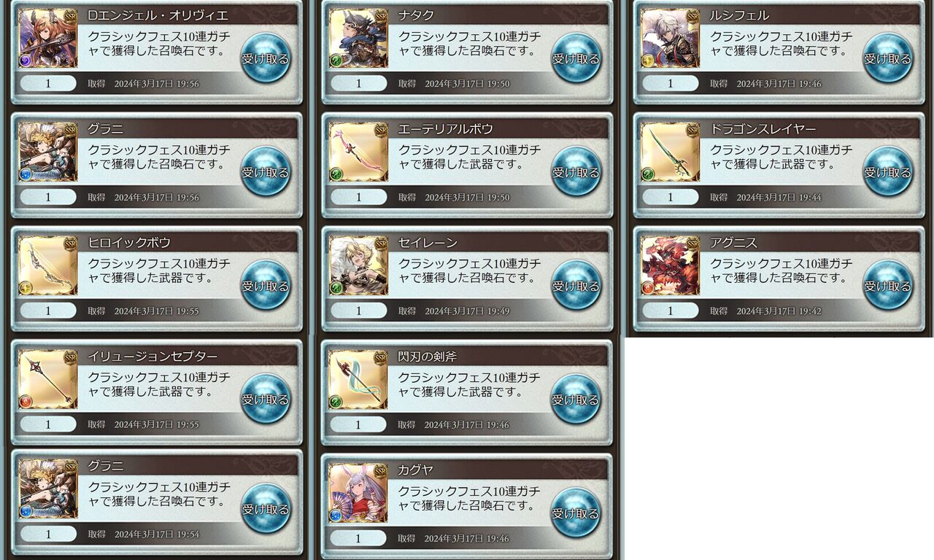Click the セイレーン item name header

[x=428, y=243]
